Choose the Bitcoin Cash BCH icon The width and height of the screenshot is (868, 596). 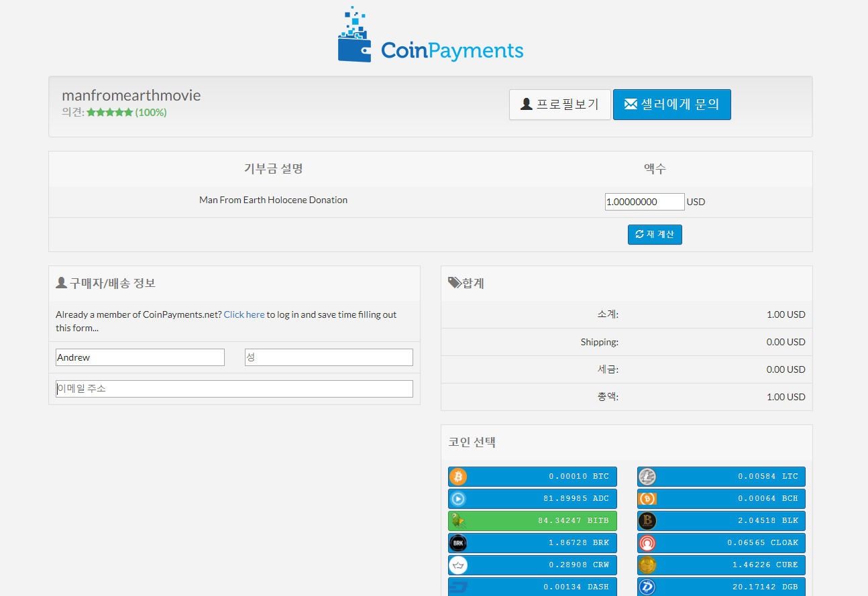[x=647, y=499]
